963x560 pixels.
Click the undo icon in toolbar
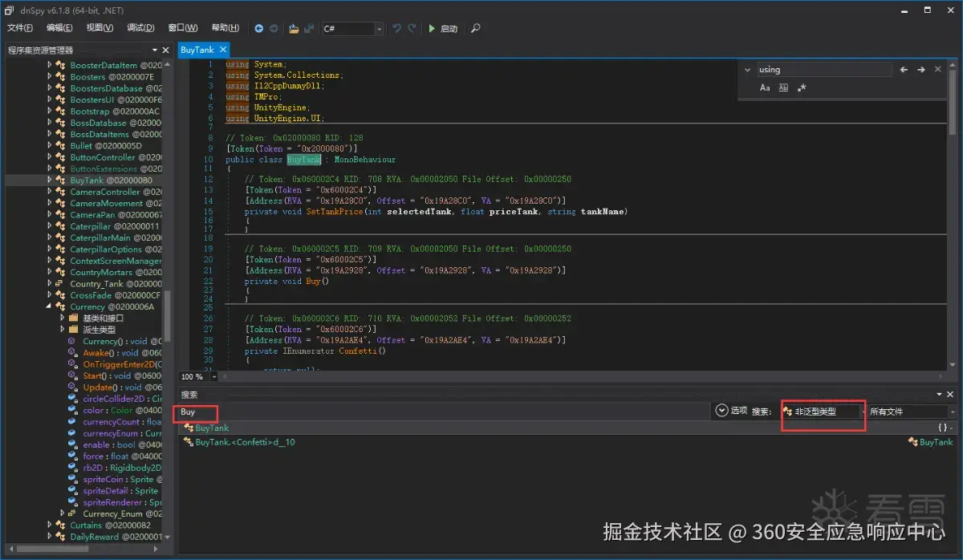click(396, 28)
